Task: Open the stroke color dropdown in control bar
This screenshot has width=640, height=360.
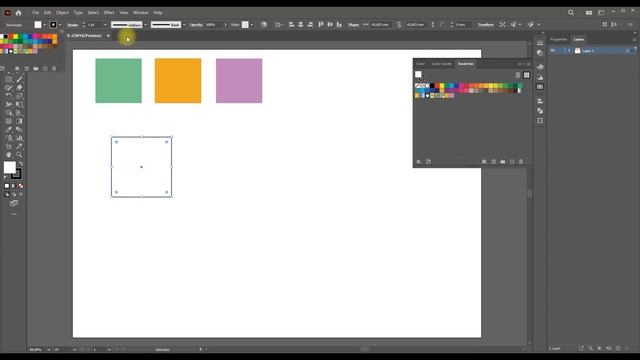Action: [x=60, y=25]
